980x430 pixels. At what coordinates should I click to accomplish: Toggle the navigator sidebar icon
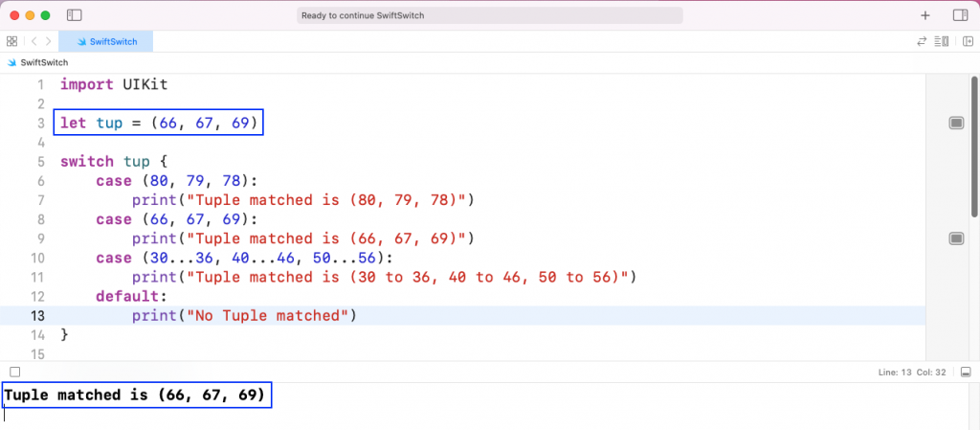[x=75, y=15]
